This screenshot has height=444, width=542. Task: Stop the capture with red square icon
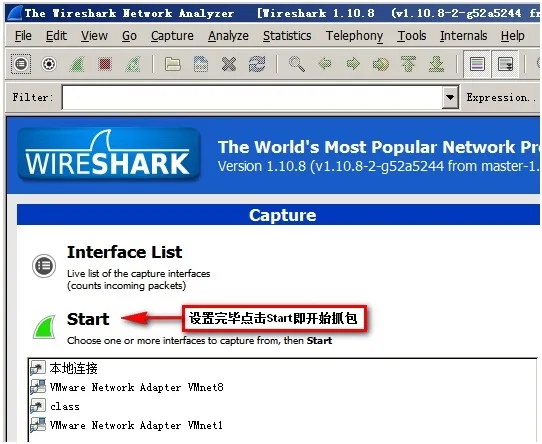click(105, 64)
